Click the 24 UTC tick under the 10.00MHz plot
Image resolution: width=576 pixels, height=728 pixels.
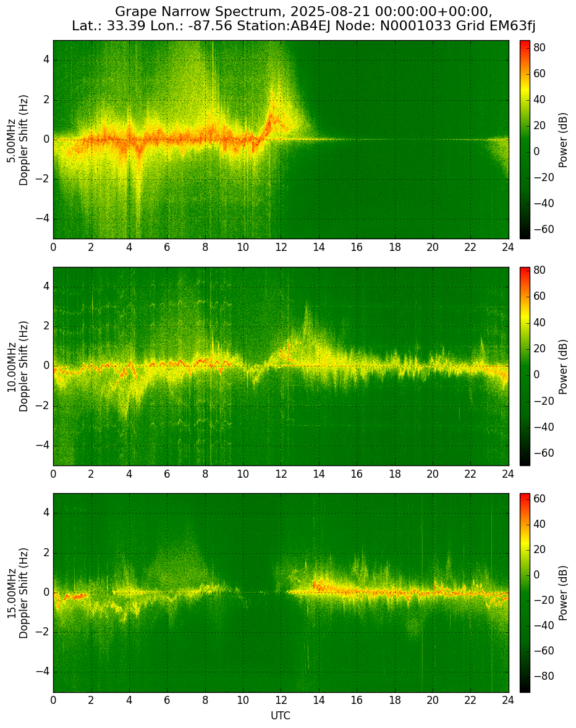[x=508, y=474]
